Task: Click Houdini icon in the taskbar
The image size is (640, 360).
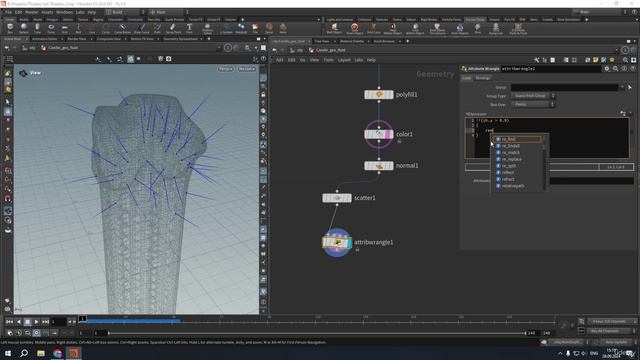Action: [x=74, y=353]
